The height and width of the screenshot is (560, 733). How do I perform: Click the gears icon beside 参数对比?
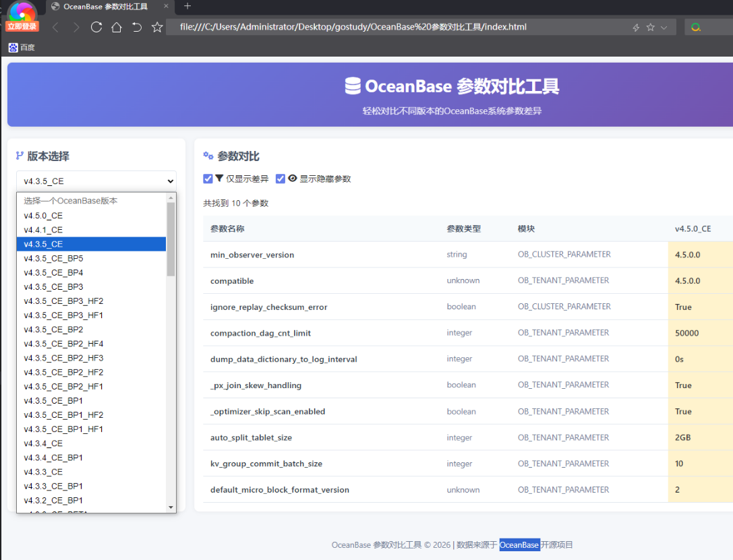pyautogui.click(x=208, y=156)
